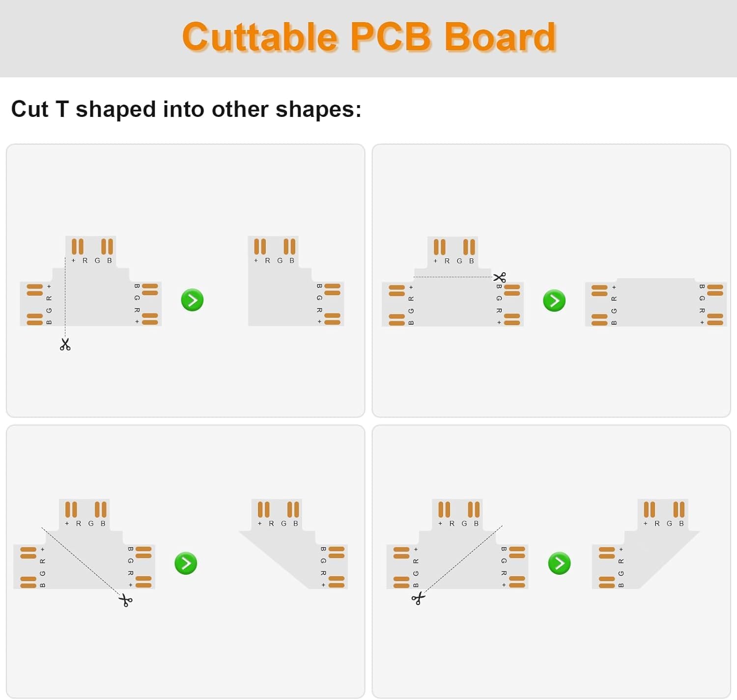Image resolution: width=737 pixels, height=700 pixels.
Task: Click the original T board in bottom-left panel
Action: pos(84,544)
